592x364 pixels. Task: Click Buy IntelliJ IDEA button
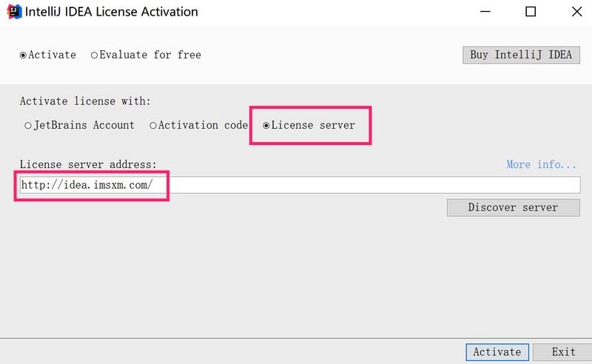click(521, 55)
